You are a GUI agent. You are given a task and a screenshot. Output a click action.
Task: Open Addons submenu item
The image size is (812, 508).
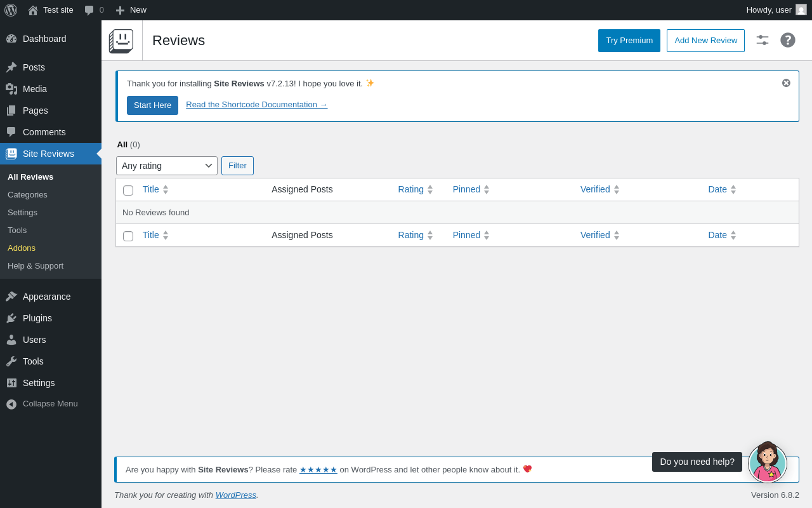tap(22, 248)
